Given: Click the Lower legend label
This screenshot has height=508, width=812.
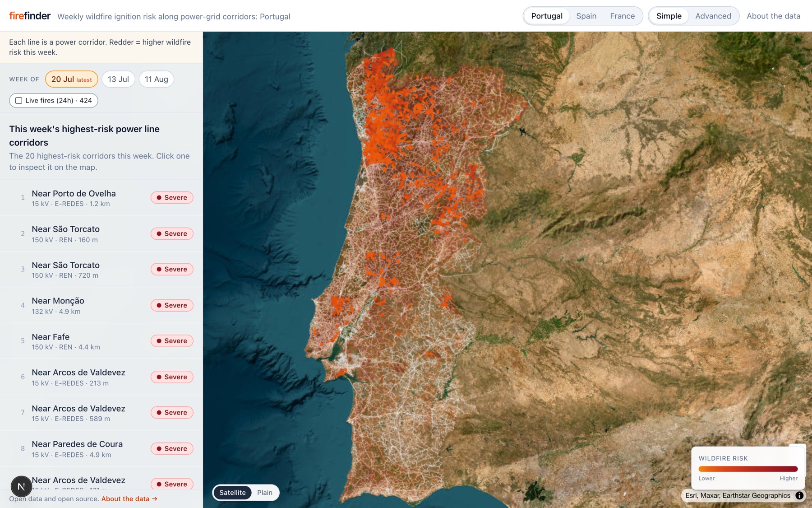Looking at the screenshot, I should pyautogui.click(x=706, y=478).
